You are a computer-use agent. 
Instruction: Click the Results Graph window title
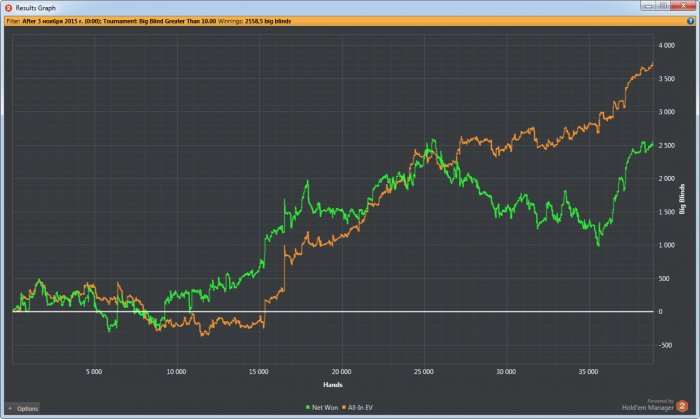point(36,8)
